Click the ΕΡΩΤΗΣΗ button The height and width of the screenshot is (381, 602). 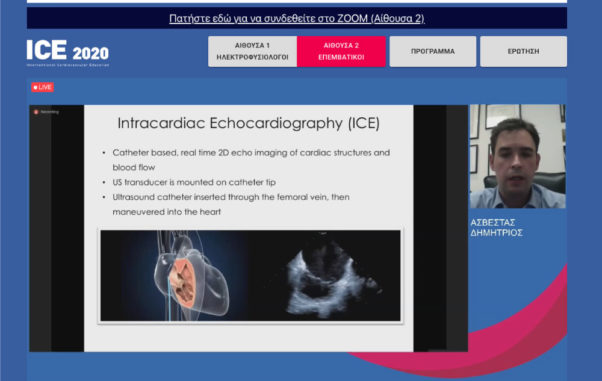[523, 51]
